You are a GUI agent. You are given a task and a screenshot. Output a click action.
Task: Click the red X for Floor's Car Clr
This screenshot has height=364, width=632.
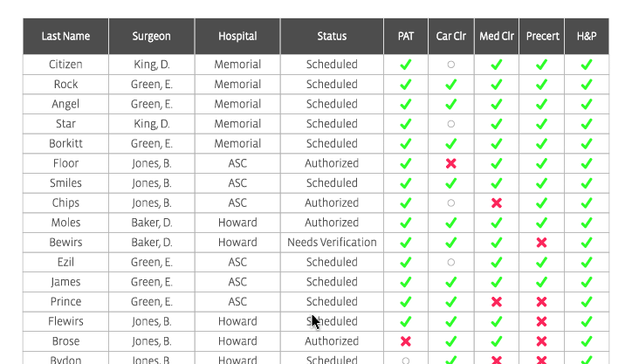point(451,163)
